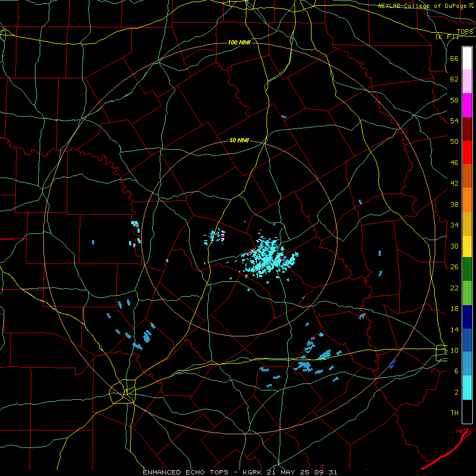Click the cyan legend swatch
This screenshot has height=476, width=476.
(x=467, y=388)
